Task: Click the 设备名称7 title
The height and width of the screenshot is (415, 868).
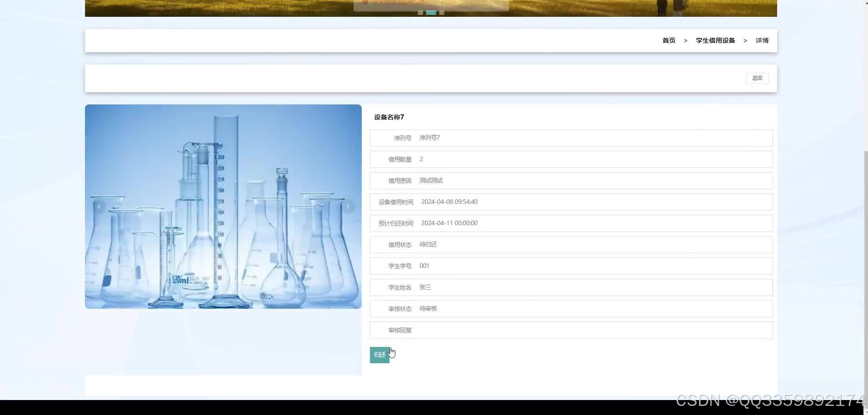Action: [389, 117]
